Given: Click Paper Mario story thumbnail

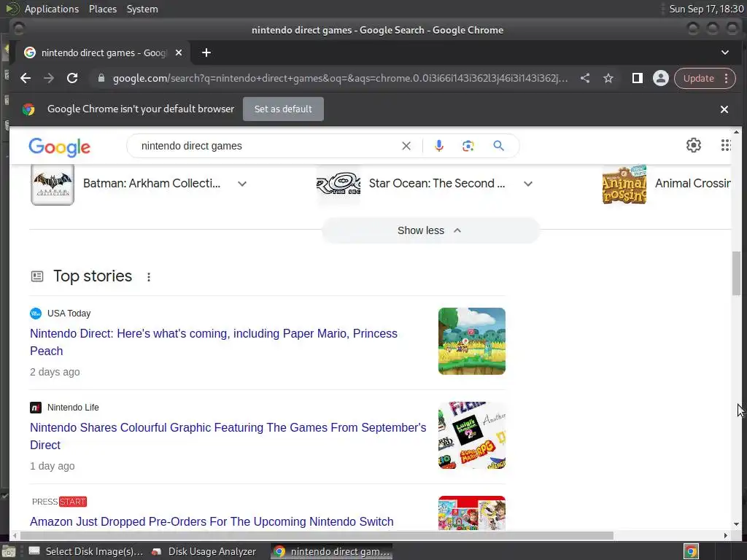Looking at the screenshot, I should 472,341.
